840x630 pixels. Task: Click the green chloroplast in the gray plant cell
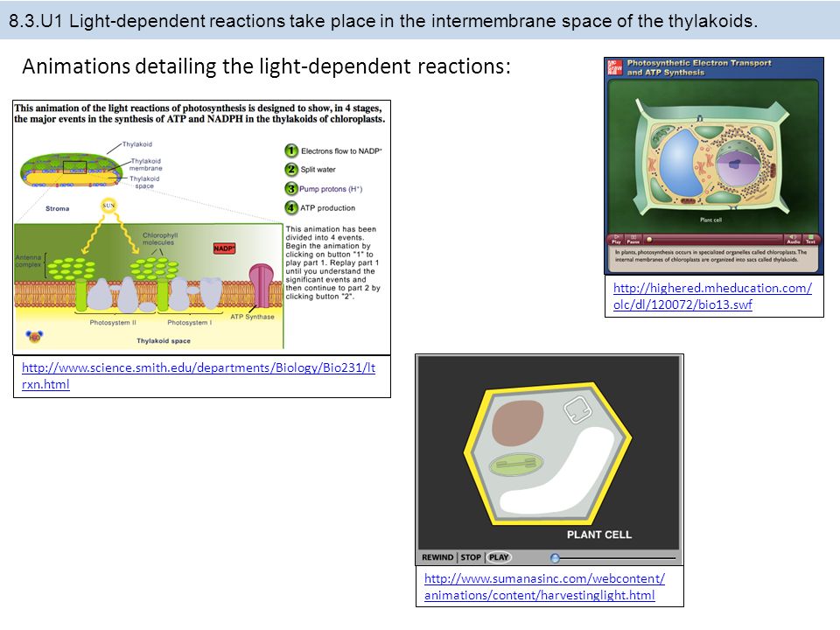point(516,464)
